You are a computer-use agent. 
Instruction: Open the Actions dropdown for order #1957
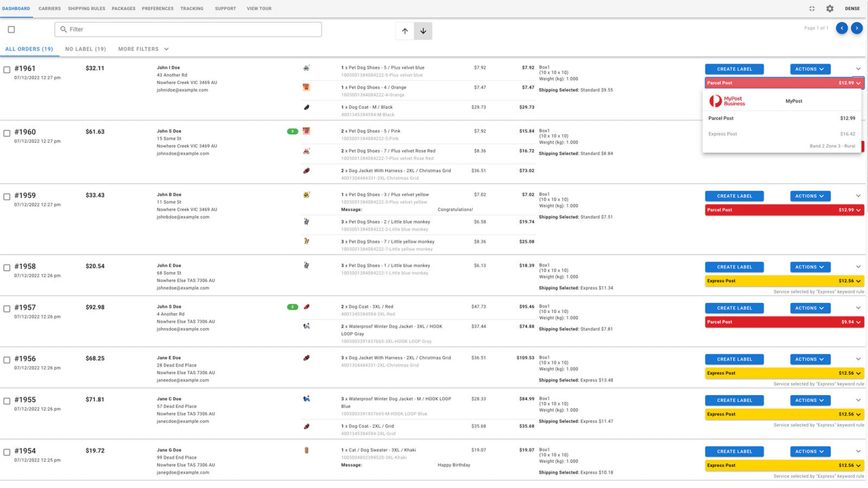point(810,308)
